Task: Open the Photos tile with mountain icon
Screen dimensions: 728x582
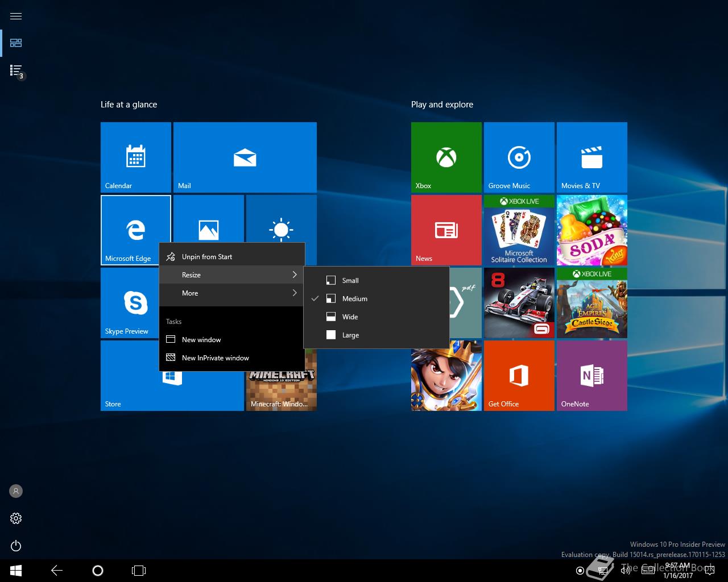Action: (x=209, y=219)
